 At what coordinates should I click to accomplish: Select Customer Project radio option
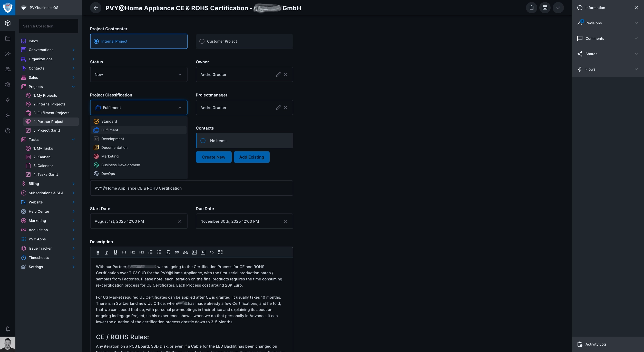[245, 41]
